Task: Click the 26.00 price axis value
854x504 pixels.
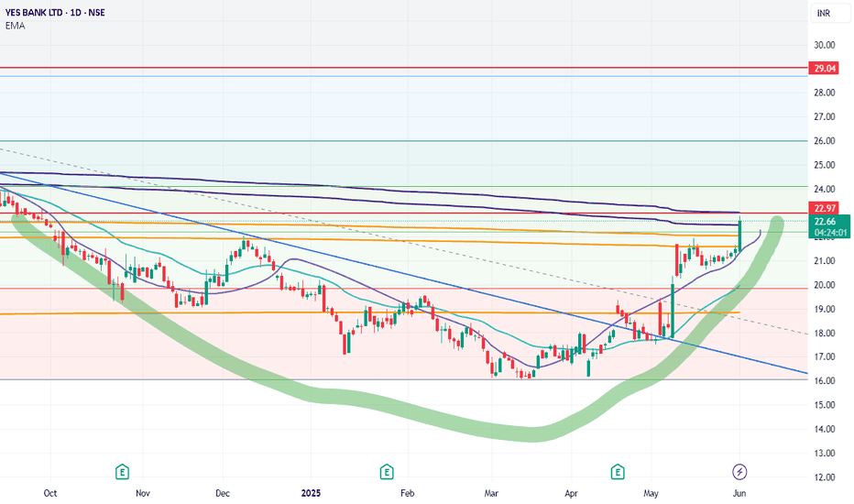Action: pyautogui.click(x=824, y=140)
